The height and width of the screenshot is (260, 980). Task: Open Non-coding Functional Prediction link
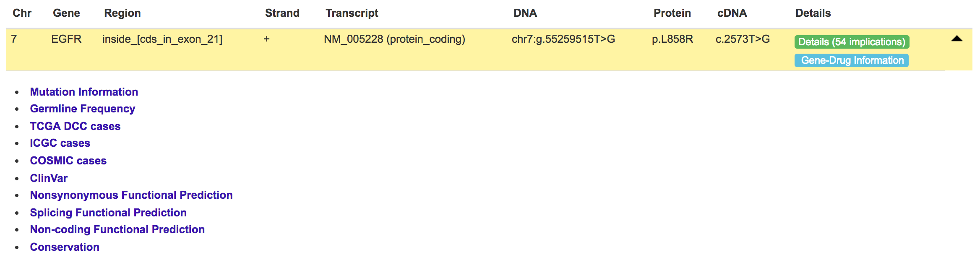tap(117, 229)
